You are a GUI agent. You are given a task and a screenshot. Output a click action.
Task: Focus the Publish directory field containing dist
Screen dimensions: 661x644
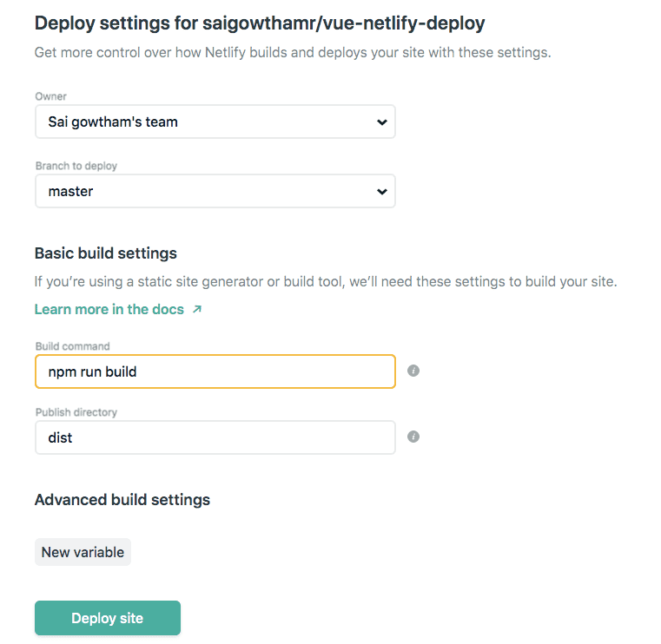click(215, 437)
